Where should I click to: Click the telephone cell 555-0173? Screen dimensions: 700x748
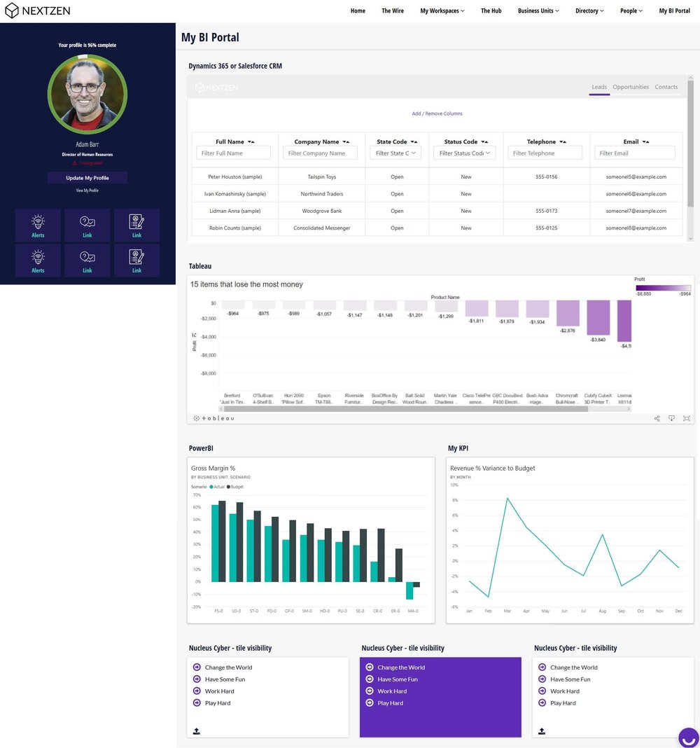(547, 211)
